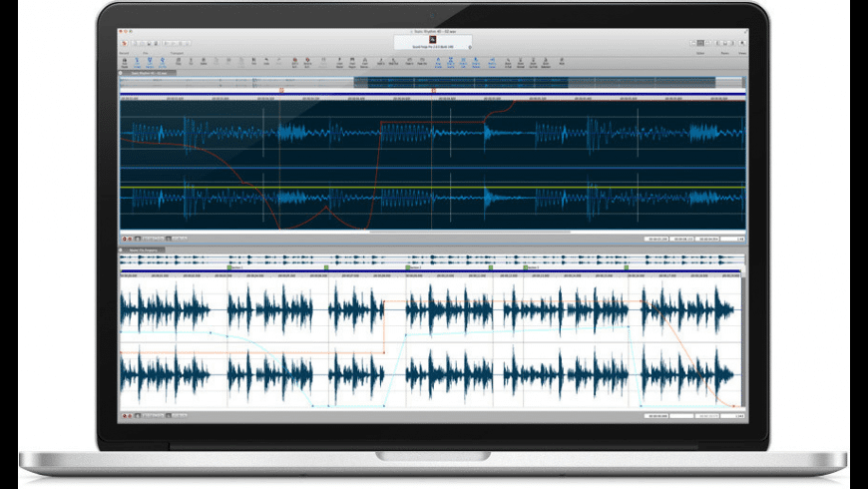Select the Static Rhythm 40 - 02.wav tab
This screenshot has height=489, width=868.
149,73
